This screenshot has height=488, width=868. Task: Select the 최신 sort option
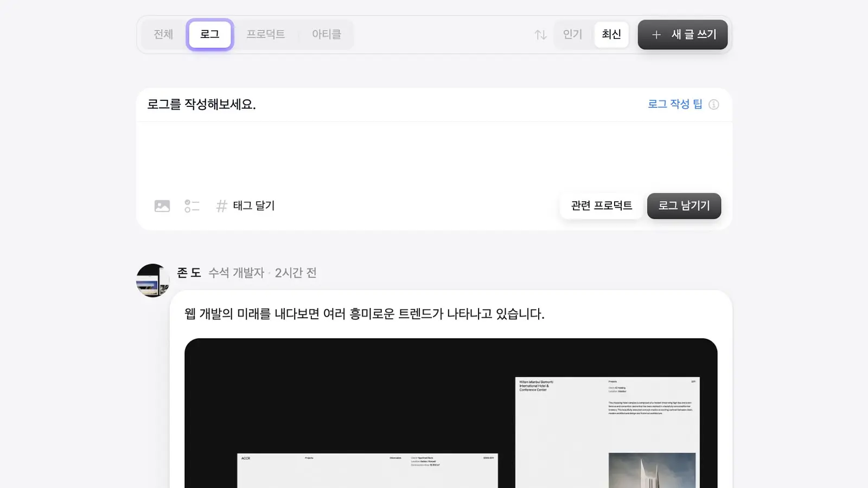click(x=611, y=35)
